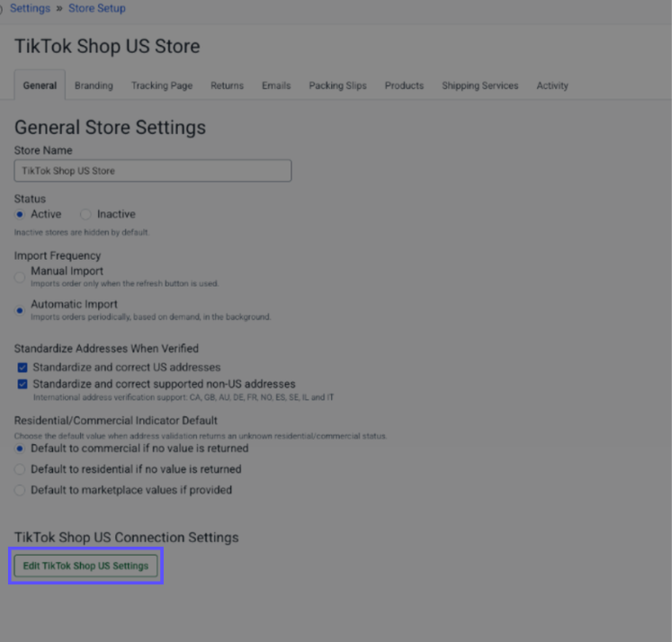View the Activity tab

[552, 85]
